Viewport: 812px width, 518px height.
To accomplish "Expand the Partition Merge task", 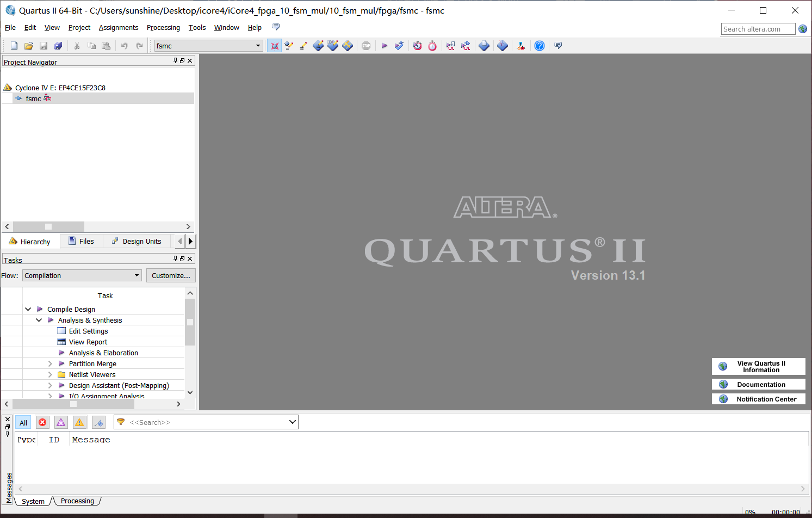I will 50,363.
